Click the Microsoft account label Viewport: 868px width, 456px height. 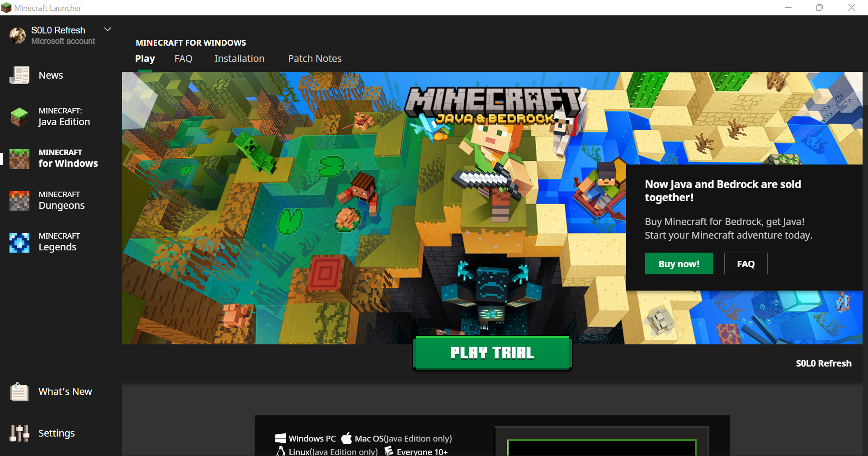[x=63, y=41]
